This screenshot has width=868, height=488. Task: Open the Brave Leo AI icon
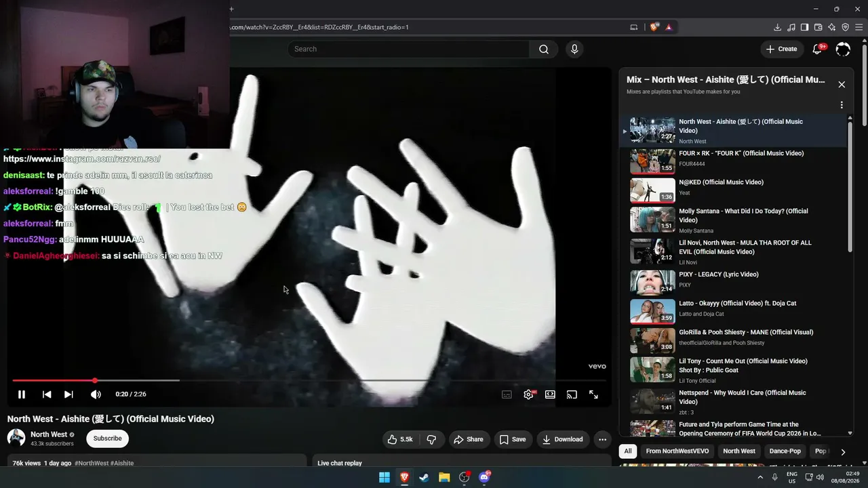(x=831, y=27)
